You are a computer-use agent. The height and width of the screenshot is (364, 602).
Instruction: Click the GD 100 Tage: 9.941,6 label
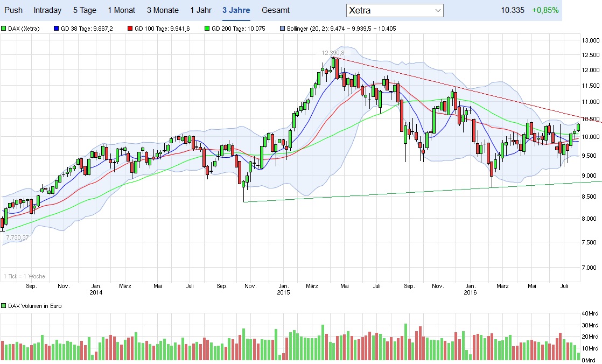point(162,29)
